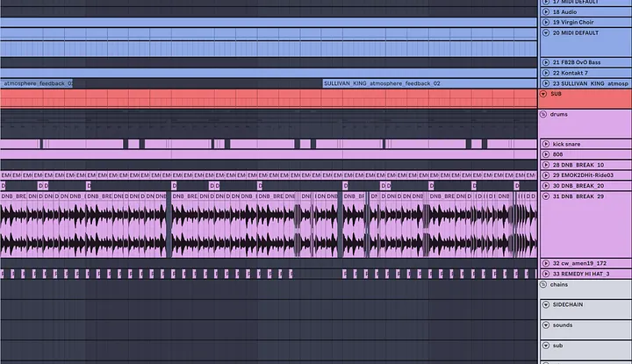Fold the sounds track
Image resolution: width=632 pixels, height=364 pixels.
[546, 325]
